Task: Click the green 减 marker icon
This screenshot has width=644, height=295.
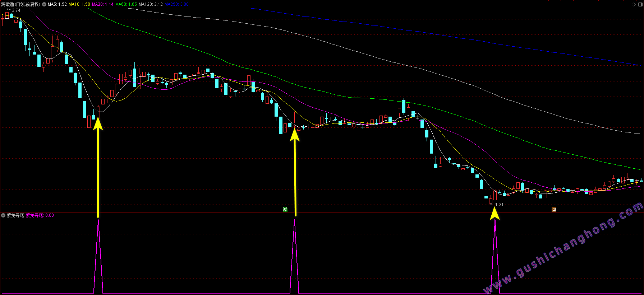Action: click(285, 209)
